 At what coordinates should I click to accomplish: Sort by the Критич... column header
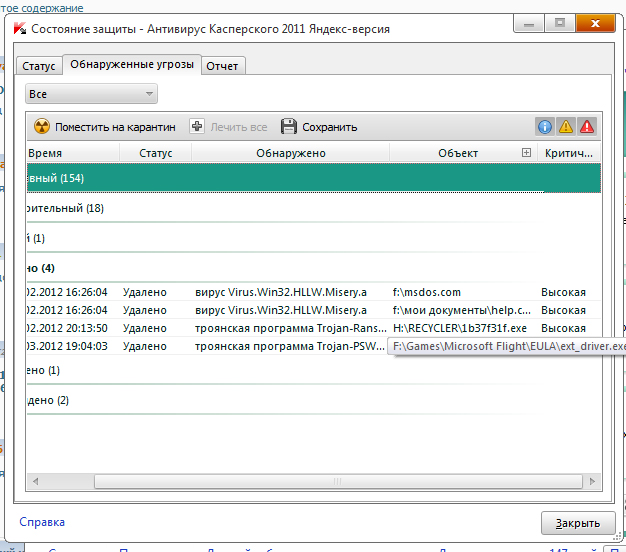(569, 153)
